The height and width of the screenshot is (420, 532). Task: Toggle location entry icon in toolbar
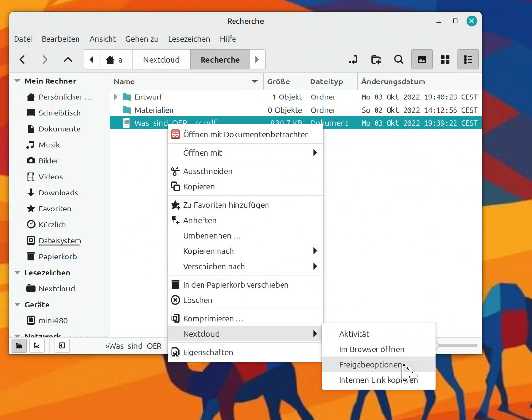pos(353,60)
